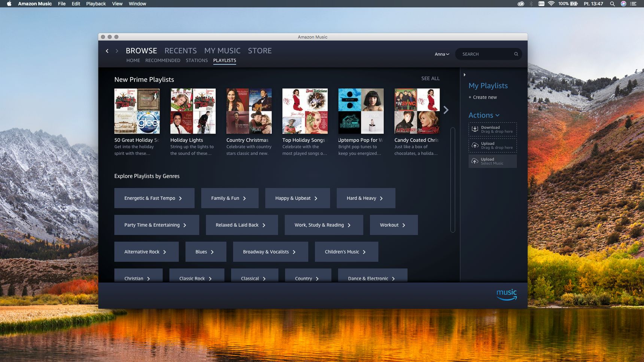Open the Anna account dropdown
The image size is (644, 362).
[442, 54]
